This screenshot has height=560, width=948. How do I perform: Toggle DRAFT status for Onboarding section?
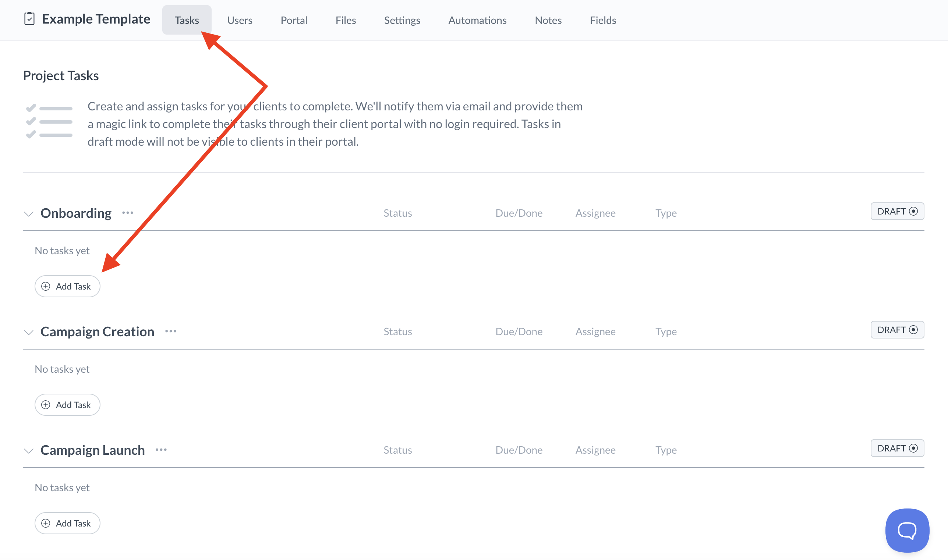pyautogui.click(x=897, y=211)
